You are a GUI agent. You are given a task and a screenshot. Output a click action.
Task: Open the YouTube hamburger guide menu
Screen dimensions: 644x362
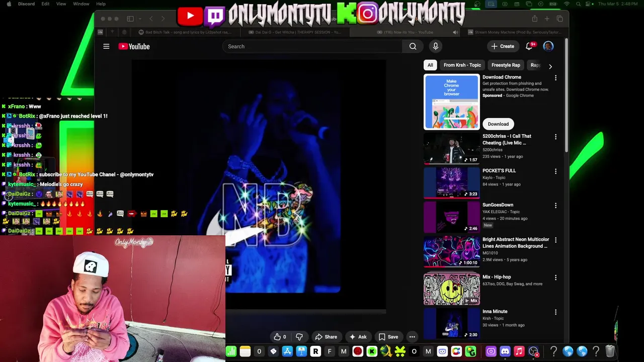tap(106, 46)
